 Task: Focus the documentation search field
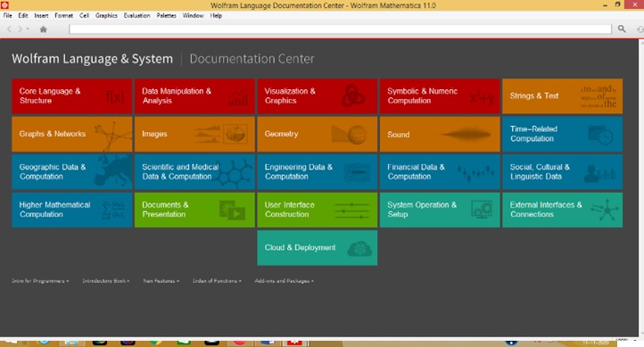click(340, 29)
